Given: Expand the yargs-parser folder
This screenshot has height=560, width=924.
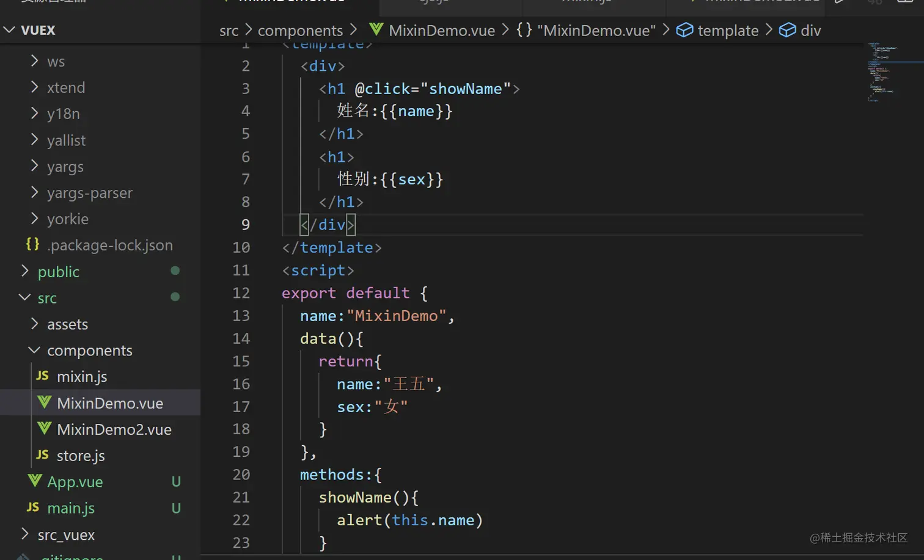Looking at the screenshot, I should coord(34,192).
